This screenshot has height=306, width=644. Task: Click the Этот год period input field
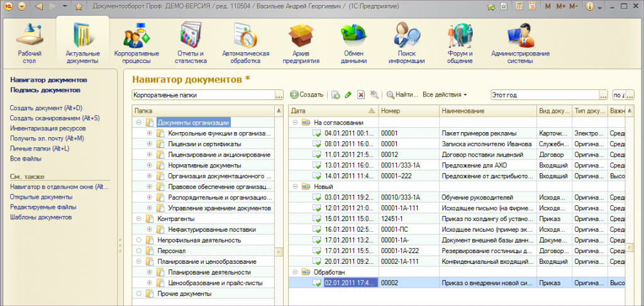click(544, 94)
